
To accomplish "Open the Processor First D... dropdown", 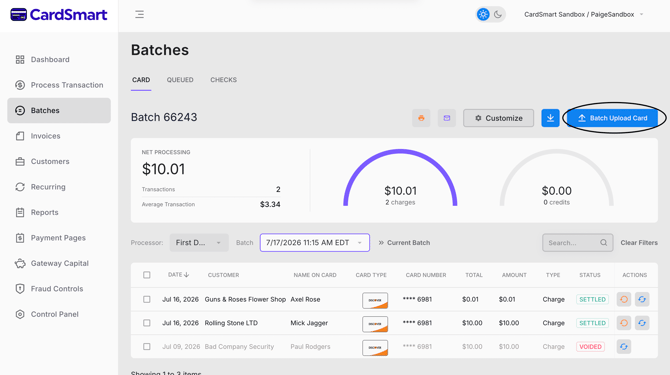I will (x=199, y=243).
